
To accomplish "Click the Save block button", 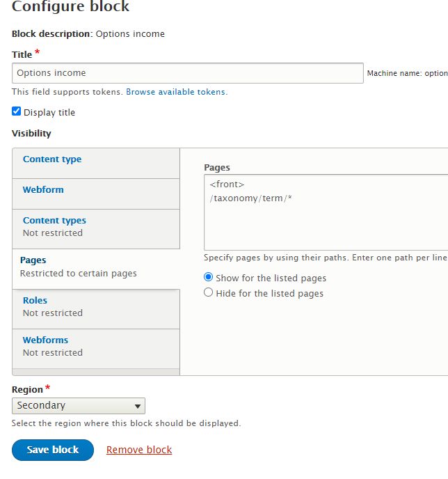I will tap(53, 450).
